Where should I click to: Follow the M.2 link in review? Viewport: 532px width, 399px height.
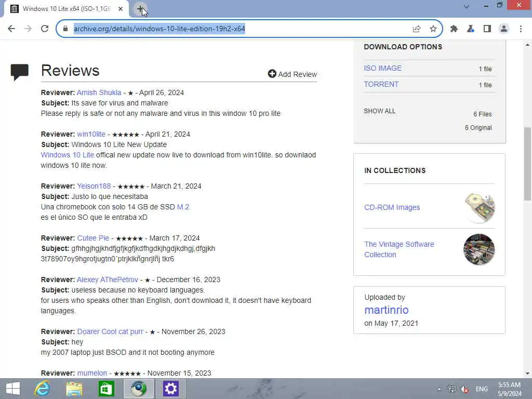click(x=183, y=207)
